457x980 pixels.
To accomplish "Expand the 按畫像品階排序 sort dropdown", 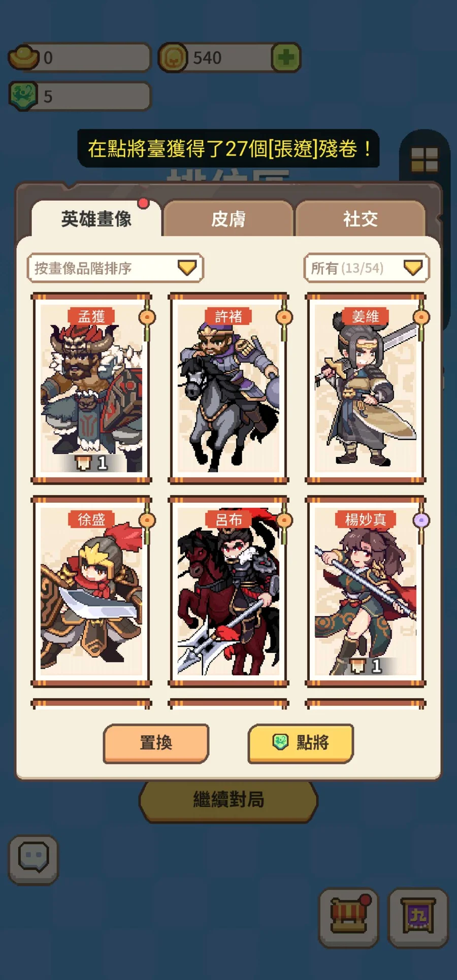I will point(115,268).
